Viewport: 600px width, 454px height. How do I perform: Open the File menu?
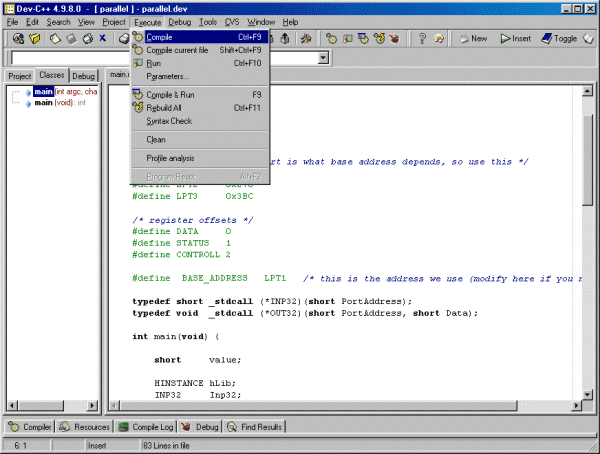pyautogui.click(x=12, y=22)
